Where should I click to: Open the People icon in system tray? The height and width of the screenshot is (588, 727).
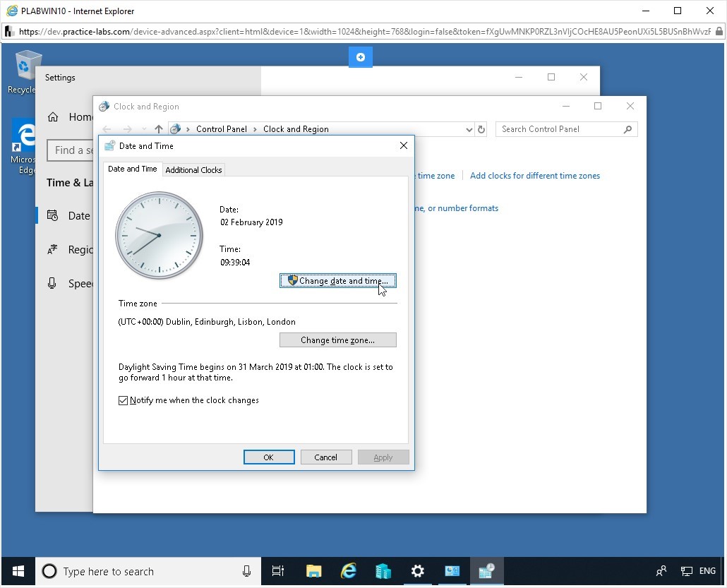[661, 571]
